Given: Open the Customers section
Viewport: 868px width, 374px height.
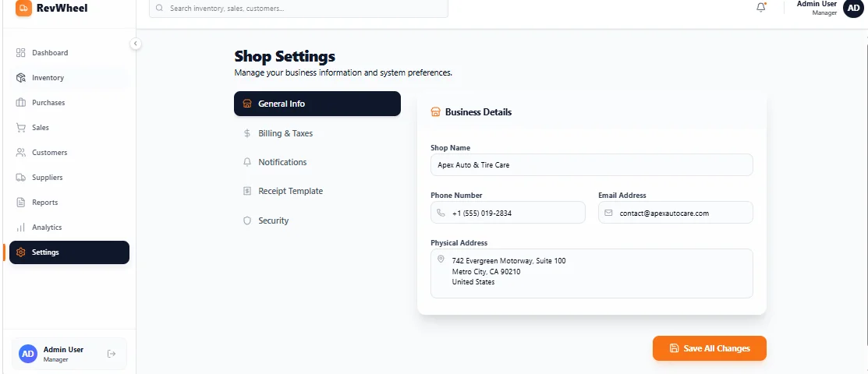Looking at the screenshot, I should click(x=69, y=152).
